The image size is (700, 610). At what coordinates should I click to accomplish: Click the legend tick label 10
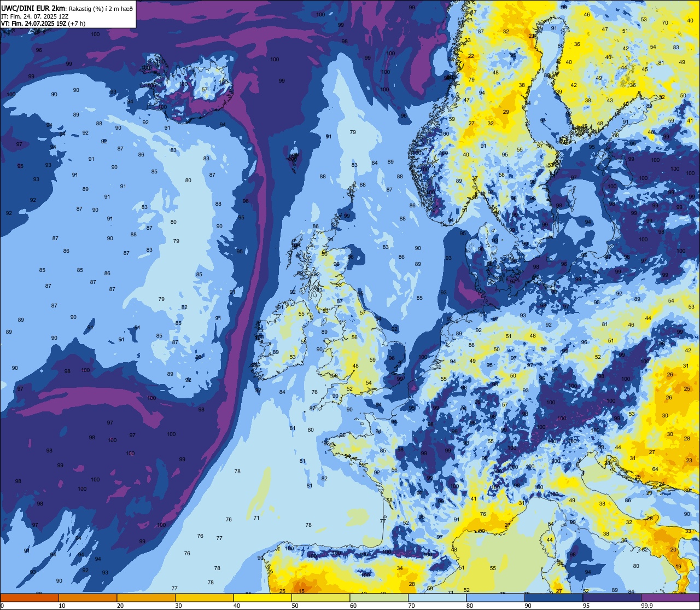(x=62, y=606)
